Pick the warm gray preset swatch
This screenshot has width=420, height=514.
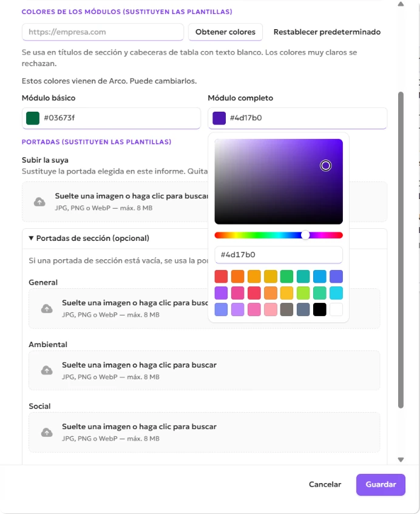287,309
